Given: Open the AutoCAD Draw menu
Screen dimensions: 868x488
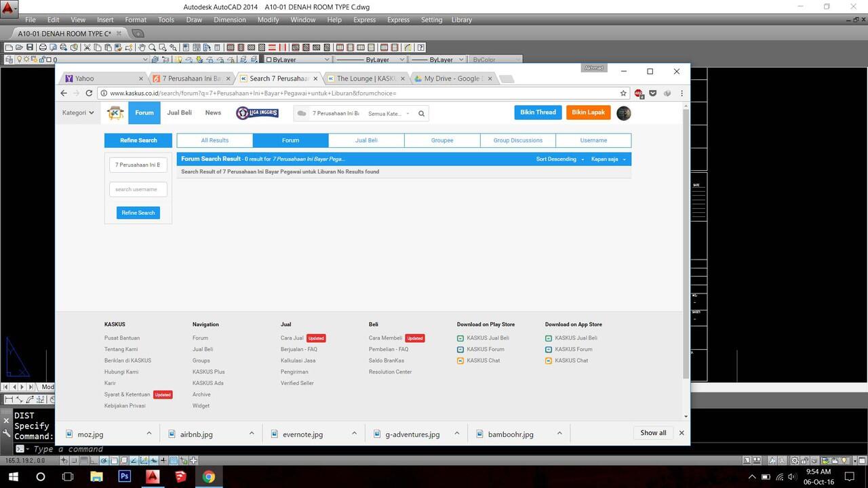Looking at the screenshot, I should (194, 20).
